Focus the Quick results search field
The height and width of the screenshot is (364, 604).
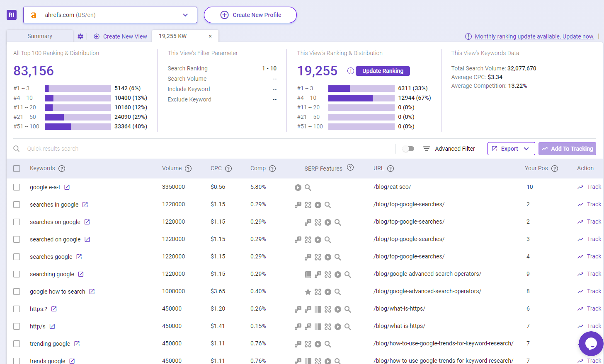[207, 149]
